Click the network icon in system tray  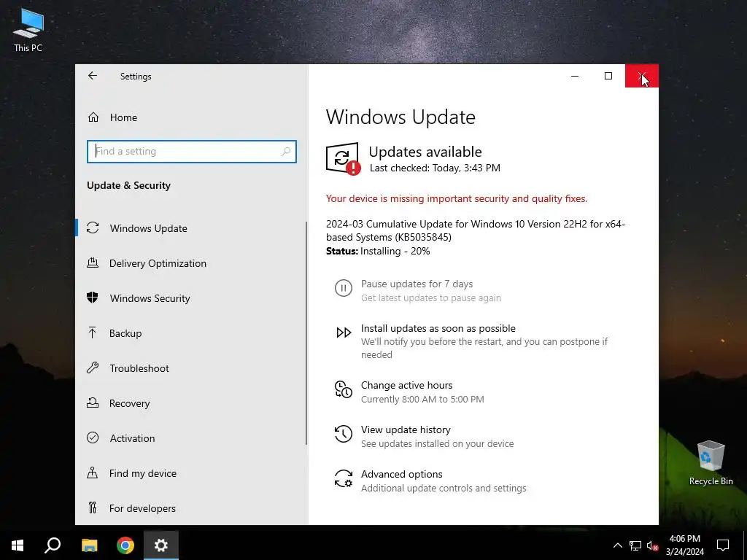coord(635,545)
